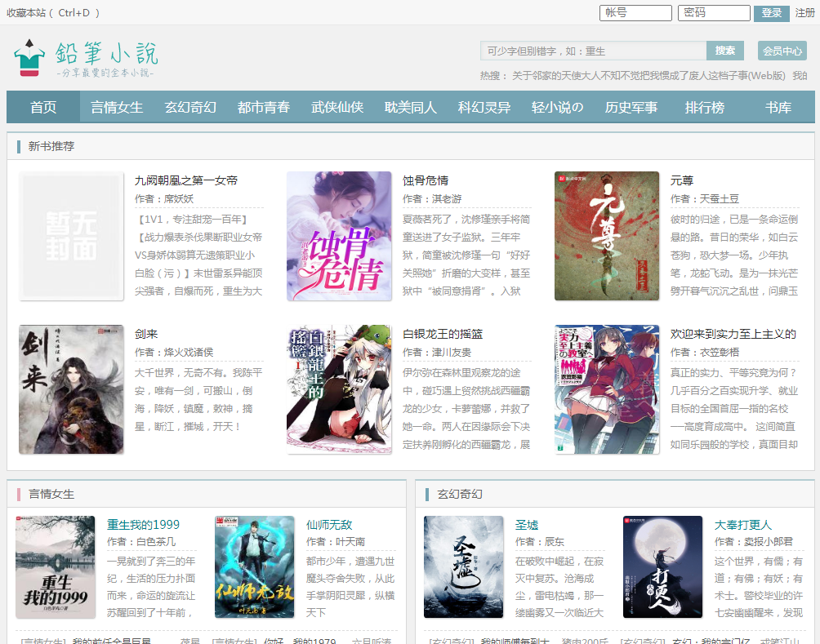The width and height of the screenshot is (820, 644).
Task: Open the 大奉打更人 cover thumbnail
Action: (x=662, y=567)
